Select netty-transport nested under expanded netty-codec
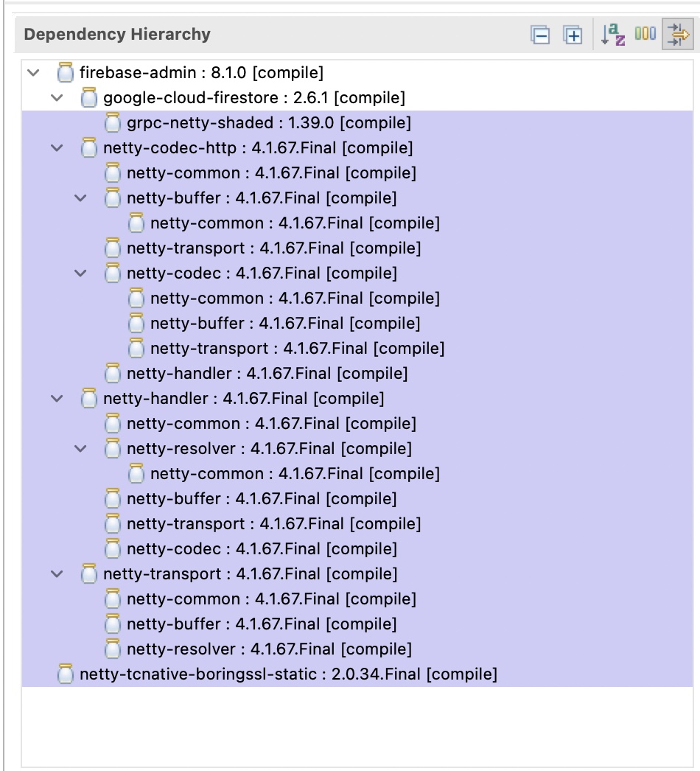The width and height of the screenshot is (700, 771). click(x=298, y=349)
